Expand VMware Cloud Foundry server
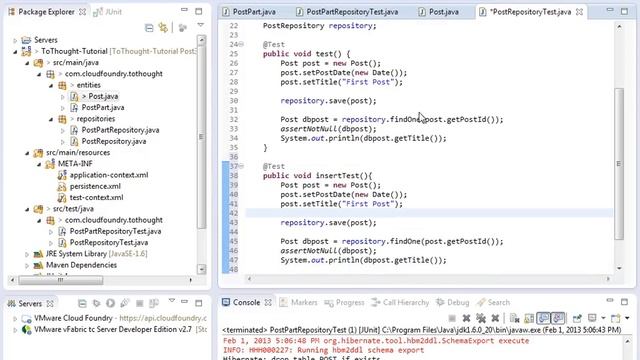 point(15,318)
